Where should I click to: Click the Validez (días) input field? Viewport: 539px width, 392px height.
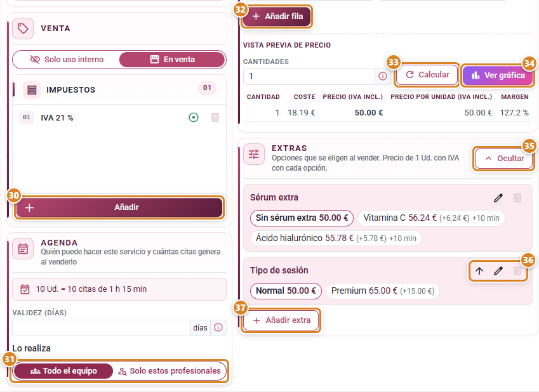[x=101, y=328]
